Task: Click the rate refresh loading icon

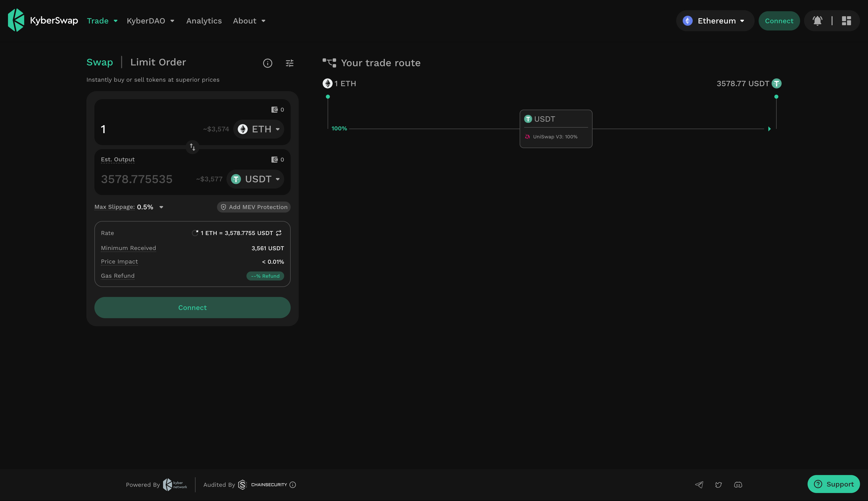Action: (x=195, y=233)
